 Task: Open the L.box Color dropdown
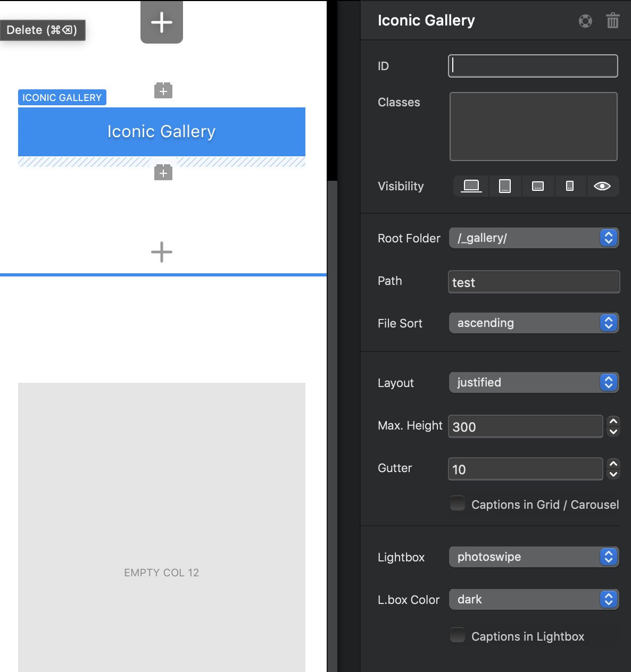pyautogui.click(x=534, y=599)
